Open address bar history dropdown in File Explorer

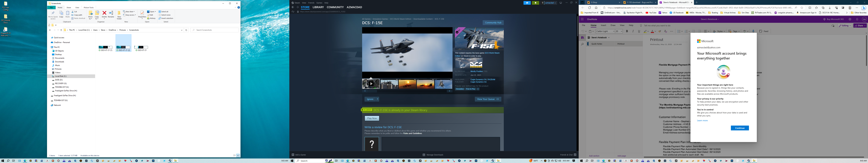pos(182,30)
